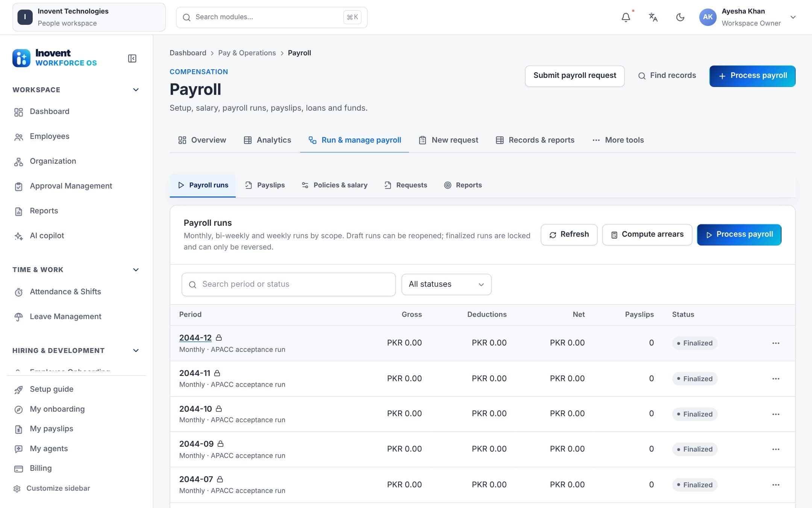Focus the Search period or status field
The image size is (812, 508).
(288, 284)
